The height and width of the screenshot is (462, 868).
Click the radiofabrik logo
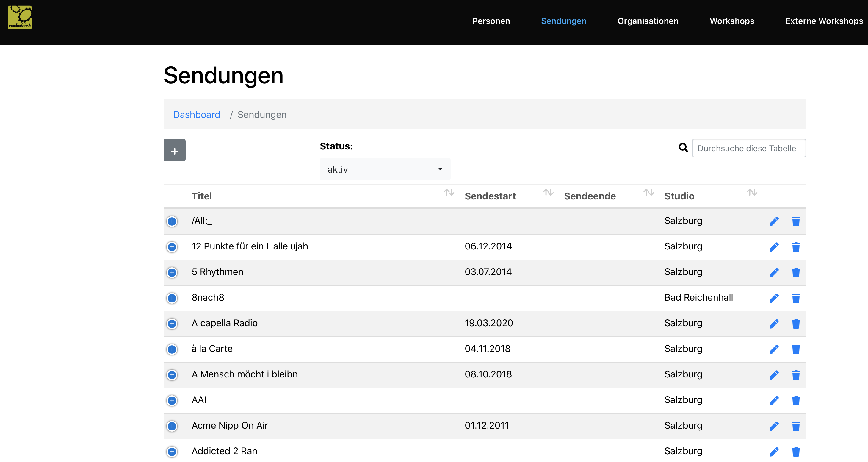(20, 17)
